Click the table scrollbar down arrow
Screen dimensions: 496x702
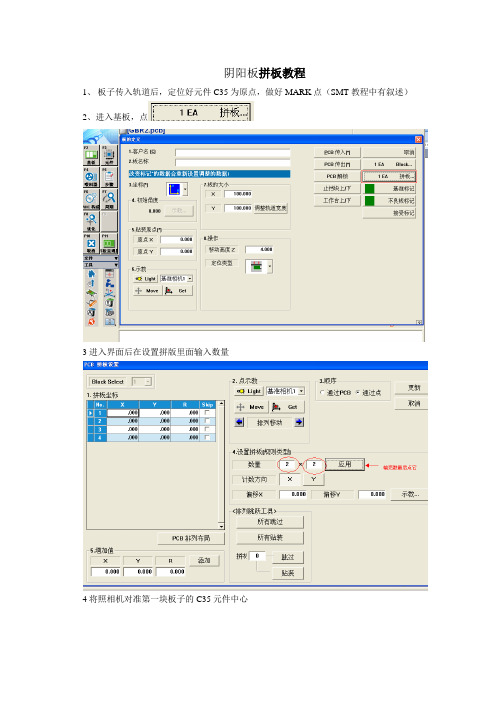tap(221, 526)
